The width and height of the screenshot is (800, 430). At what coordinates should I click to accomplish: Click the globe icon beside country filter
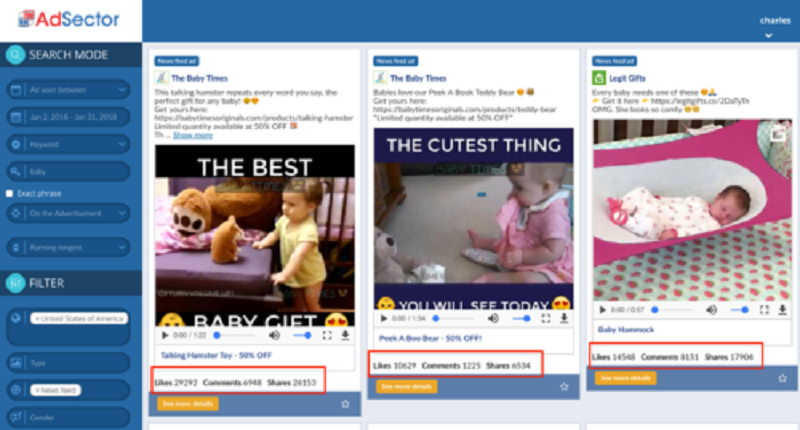[x=16, y=318]
